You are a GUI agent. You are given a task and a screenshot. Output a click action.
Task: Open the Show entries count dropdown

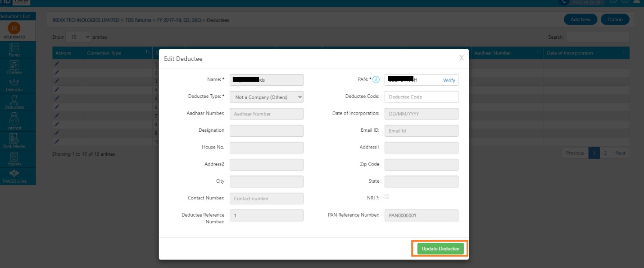click(x=79, y=37)
